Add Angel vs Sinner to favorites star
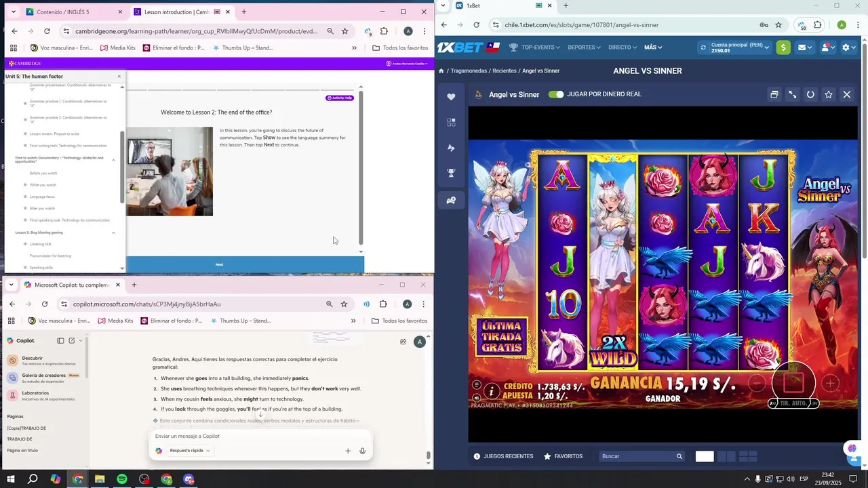The image size is (868, 488). tap(829, 95)
